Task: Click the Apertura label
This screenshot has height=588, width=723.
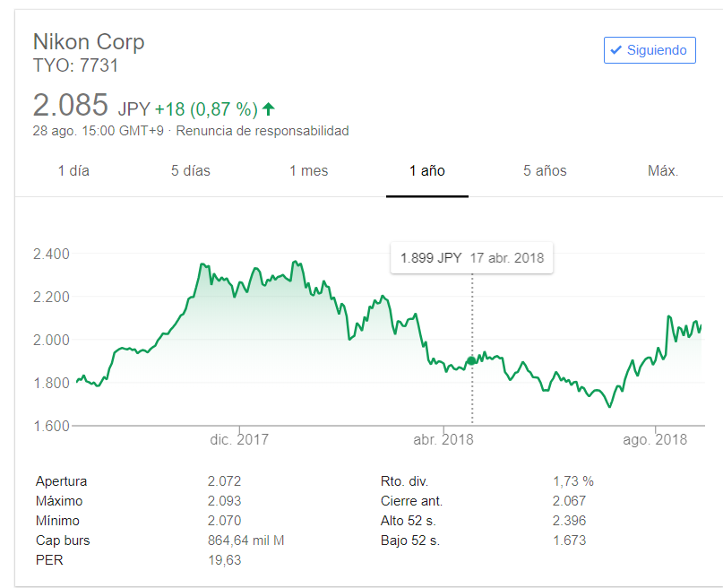Action: click(61, 481)
